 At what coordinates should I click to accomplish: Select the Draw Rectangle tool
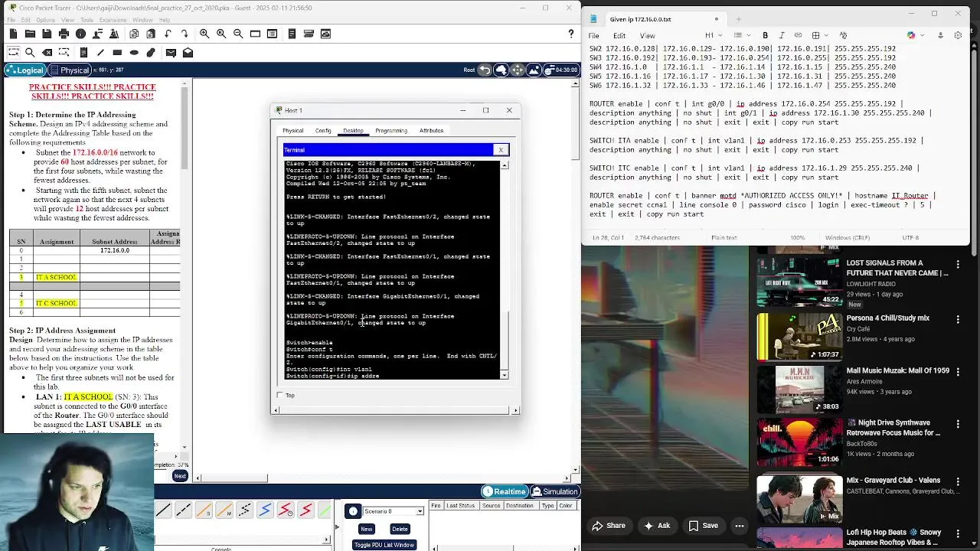tap(117, 52)
